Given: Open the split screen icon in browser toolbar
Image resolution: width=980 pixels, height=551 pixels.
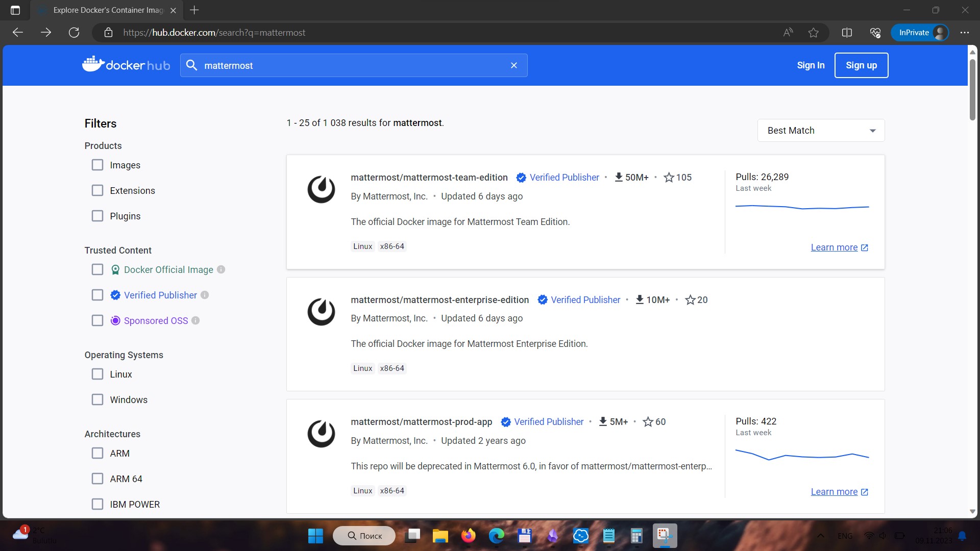Looking at the screenshot, I should (x=847, y=33).
